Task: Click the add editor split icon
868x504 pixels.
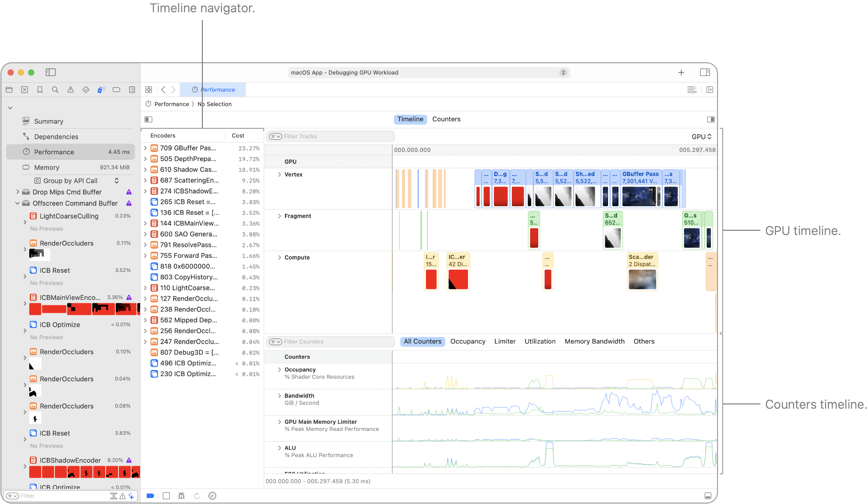Action: point(709,90)
